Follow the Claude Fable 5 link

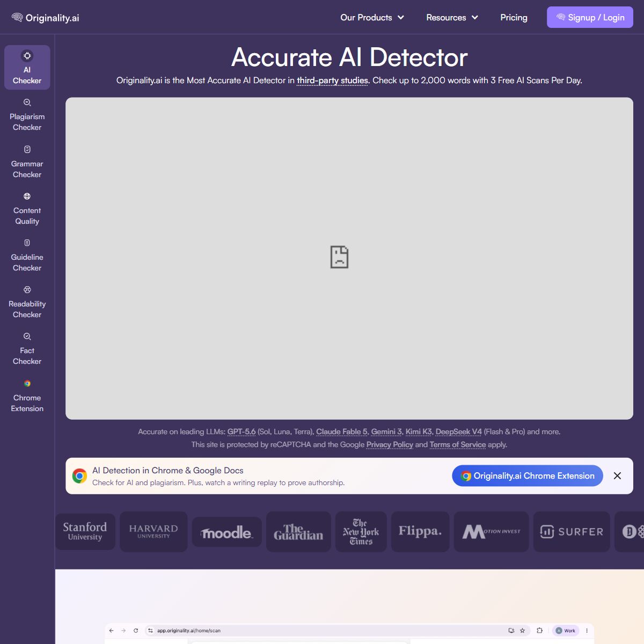(x=342, y=431)
